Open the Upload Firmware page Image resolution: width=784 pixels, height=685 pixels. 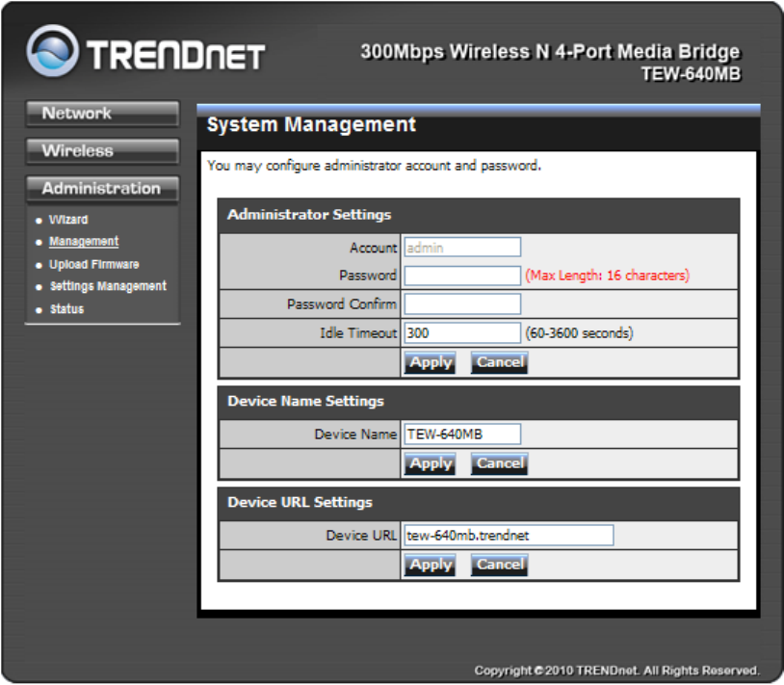point(94,264)
